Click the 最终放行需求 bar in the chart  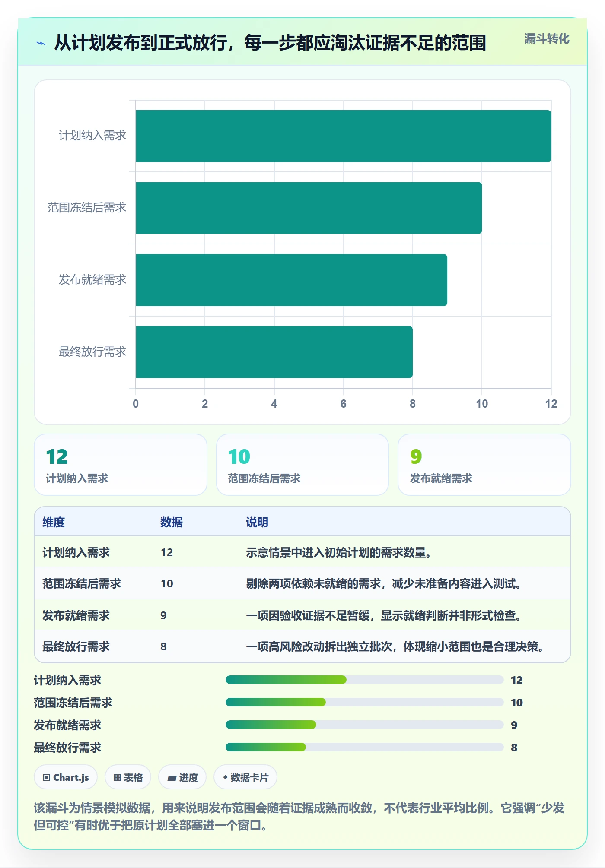pyautogui.click(x=274, y=352)
